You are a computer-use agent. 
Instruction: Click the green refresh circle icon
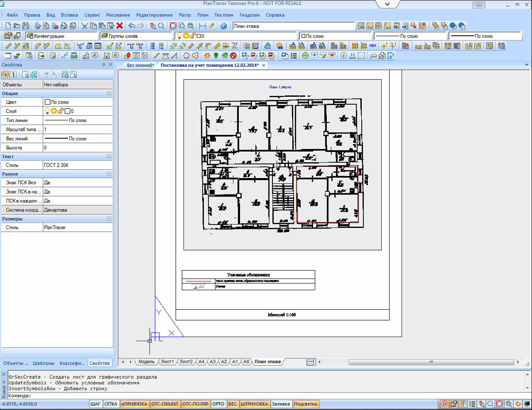click(305, 56)
